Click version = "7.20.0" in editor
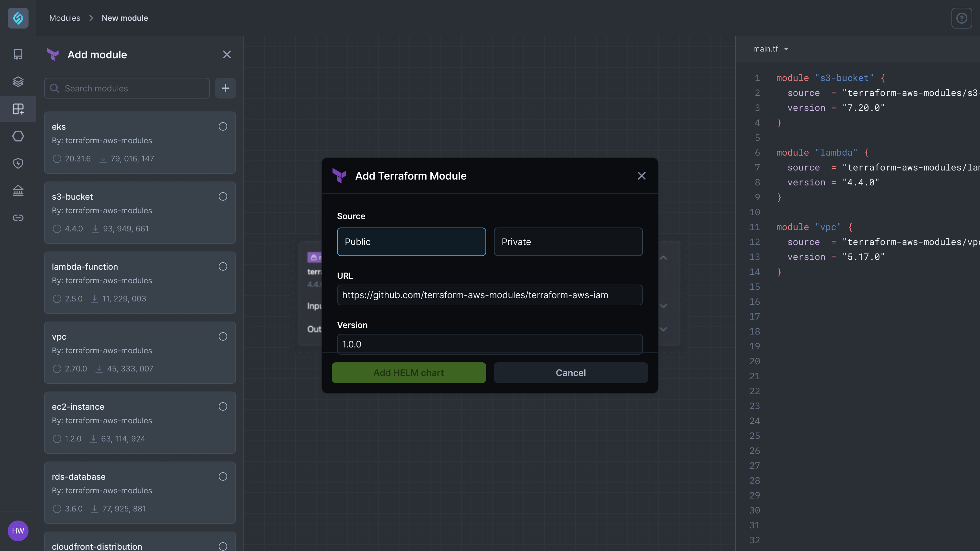The width and height of the screenshot is (980, 551). 836,108
